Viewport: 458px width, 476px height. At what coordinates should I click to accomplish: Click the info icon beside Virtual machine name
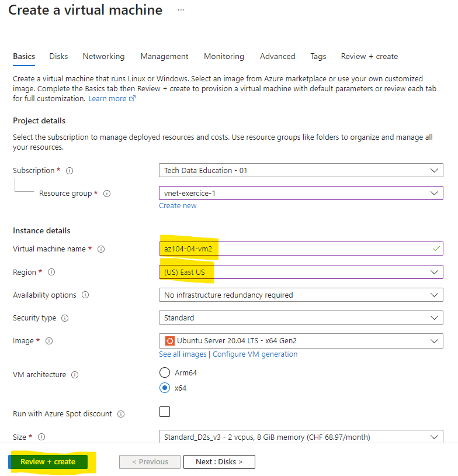point(101,249)
